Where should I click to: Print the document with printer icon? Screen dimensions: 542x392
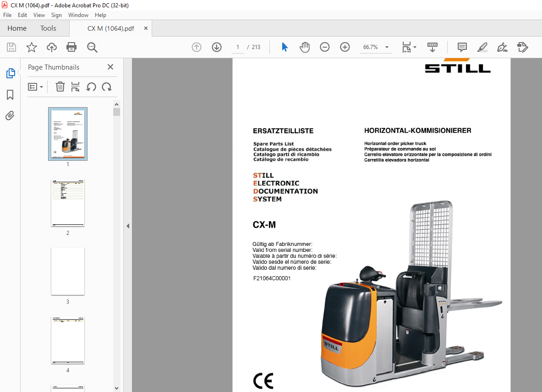pyautogui.click(x=71, y=47)
